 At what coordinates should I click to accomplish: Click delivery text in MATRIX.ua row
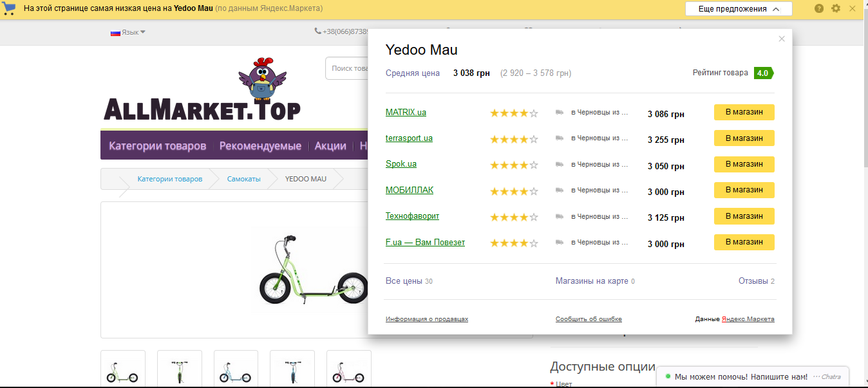coord(599,112)
